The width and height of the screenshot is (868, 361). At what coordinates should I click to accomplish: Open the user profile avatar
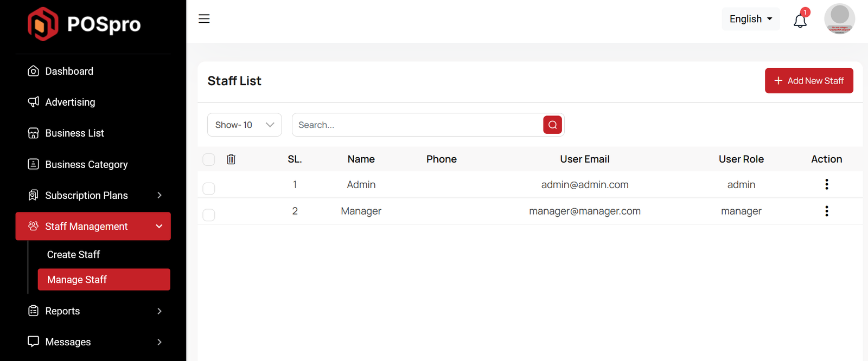839,19
